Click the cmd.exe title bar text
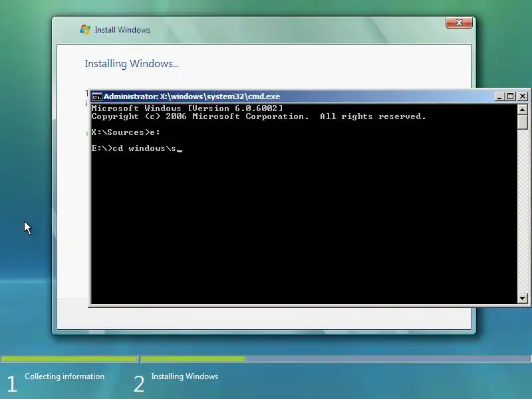Image resolution: width=532 pixels, height=399 pixels. (192, 96)
